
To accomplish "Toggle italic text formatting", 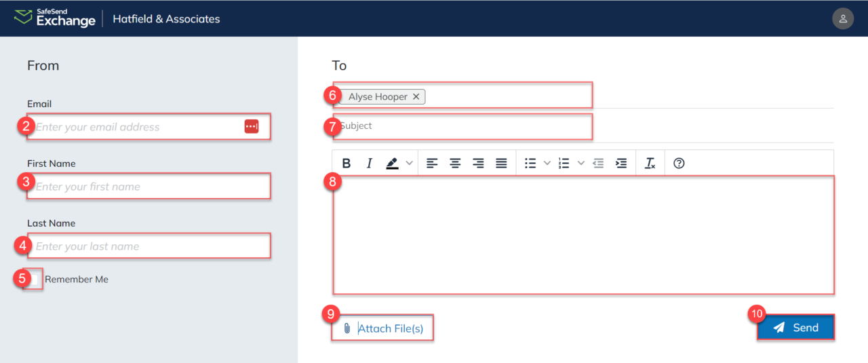I will (x=370, y=164).
